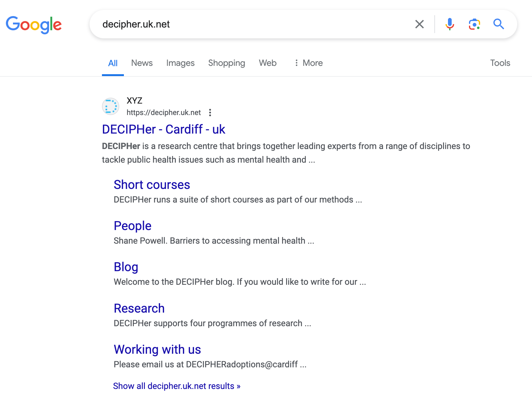The image size is (532, 410).
Task: Open the Short courses sitelink
Action: [152, 185]
